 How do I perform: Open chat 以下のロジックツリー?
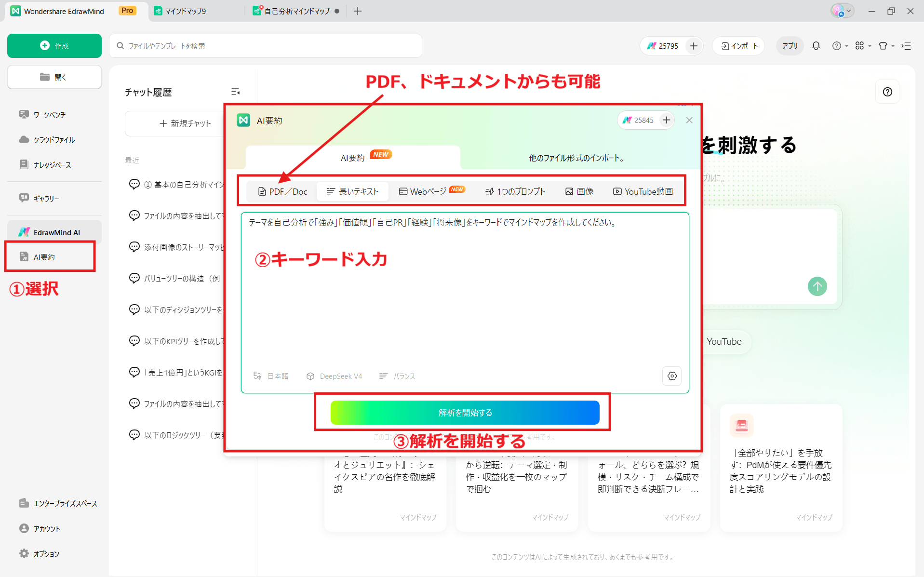(x=176, y=435)
